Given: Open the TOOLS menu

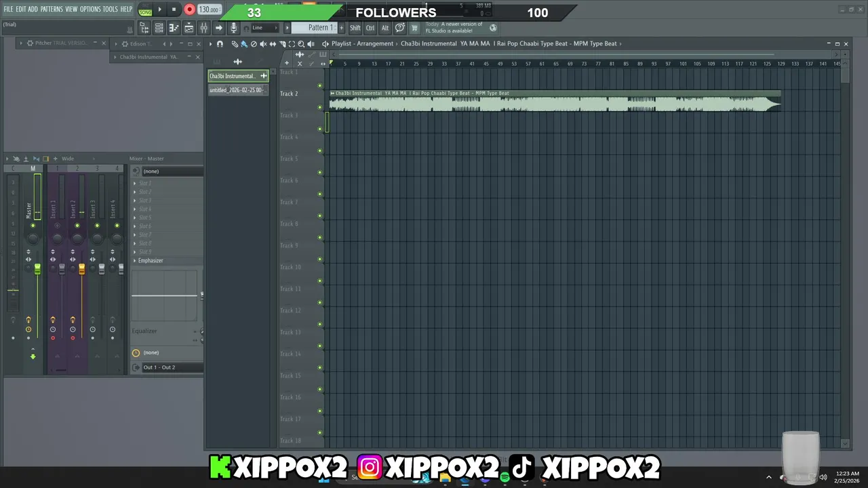Looking at the screenshot, I should (x=111, y=9).
